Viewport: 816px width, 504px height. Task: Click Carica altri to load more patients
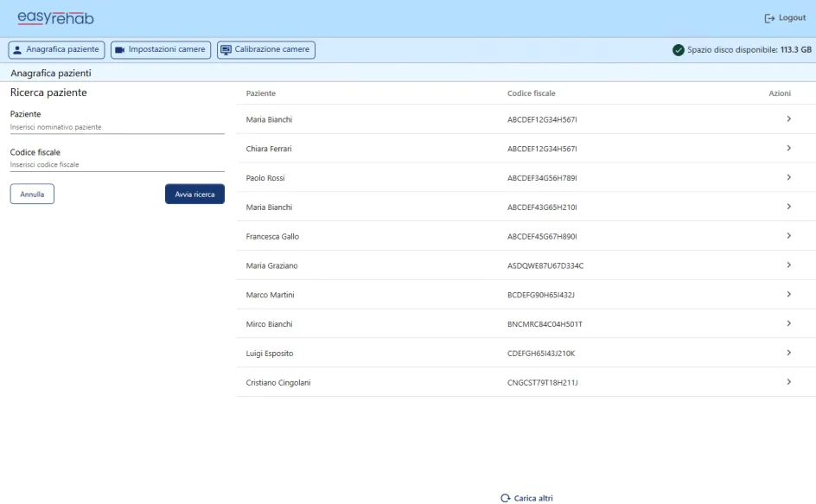(x=526, y=498)
